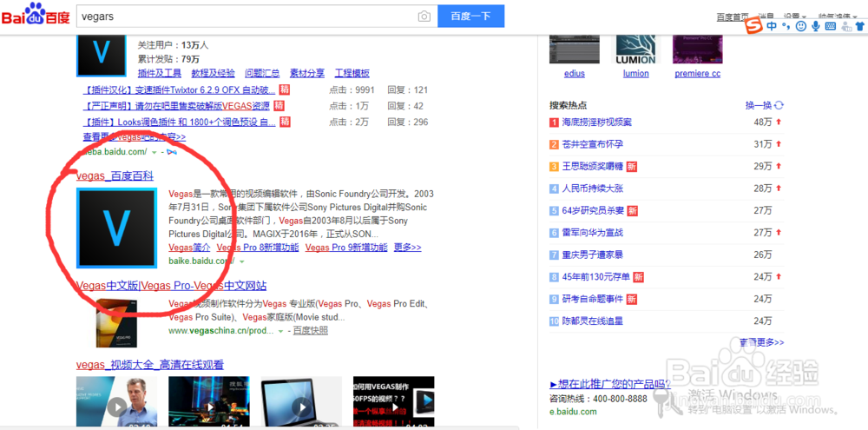The image size is (868, 430).
Task: Click Sogou user account icon
Action: tap(845, 27)
